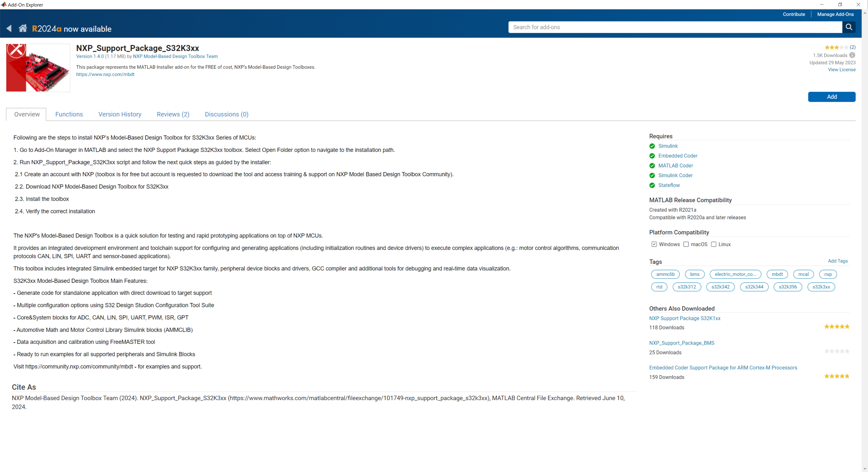Image resolution: width=868 pixels, height=472 pixels.
Task: Click the NXP package thumbnail image
Action: click(38, 68)
